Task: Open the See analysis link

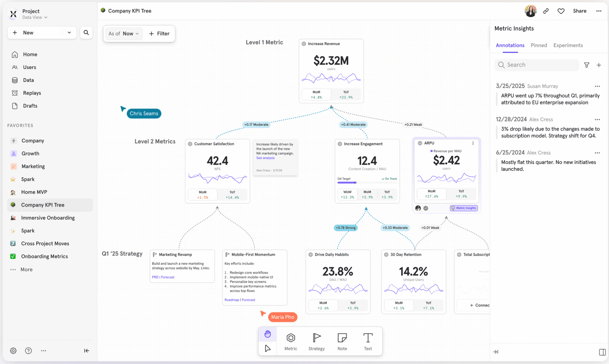Action: click(265, 158)
